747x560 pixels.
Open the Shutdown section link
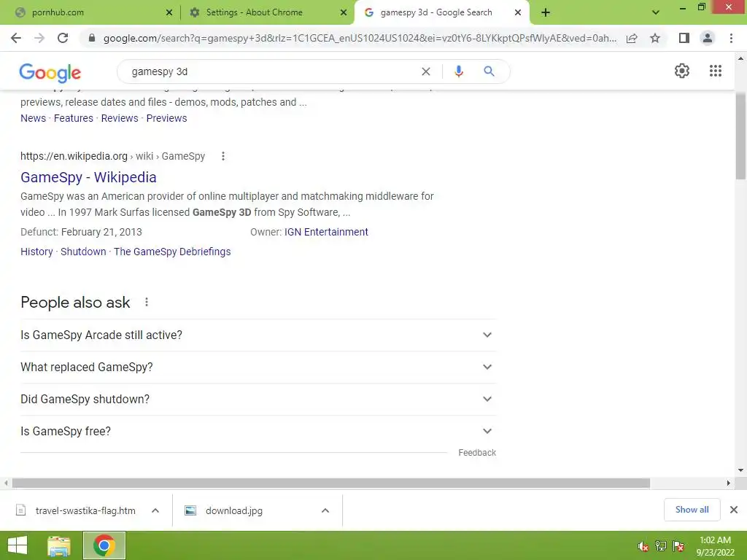[x=83, y=252]
